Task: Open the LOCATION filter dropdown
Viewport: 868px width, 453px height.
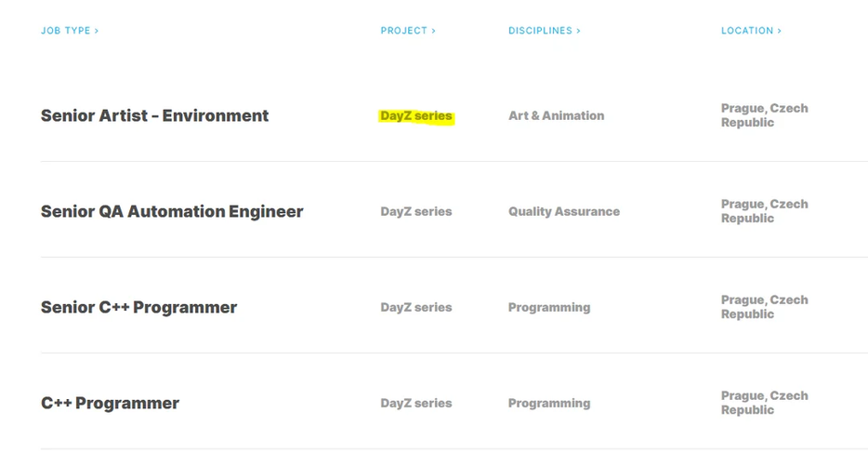Action: pos(751,31)
